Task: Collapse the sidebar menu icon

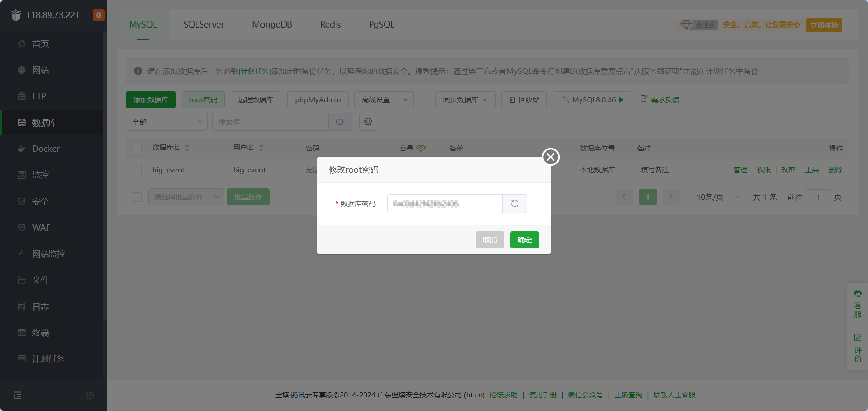Action: pos(18,396)
